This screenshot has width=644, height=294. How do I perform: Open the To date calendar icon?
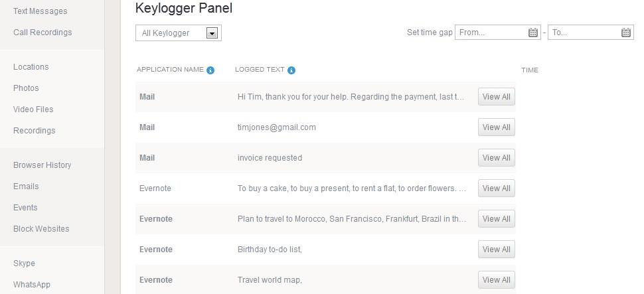[x=625, y=33]
